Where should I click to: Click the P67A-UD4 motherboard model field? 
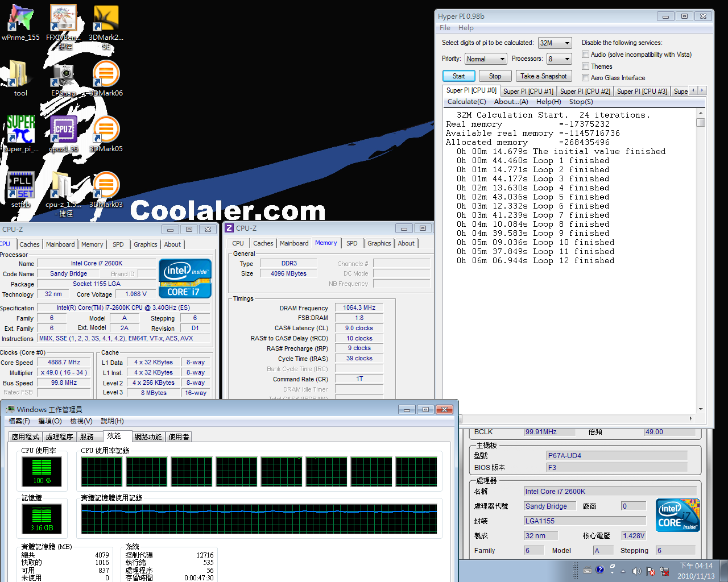[x=617, y=455]
